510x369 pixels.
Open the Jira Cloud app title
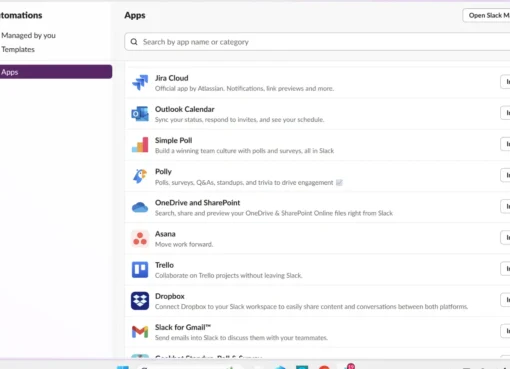(x=172, y=78)
